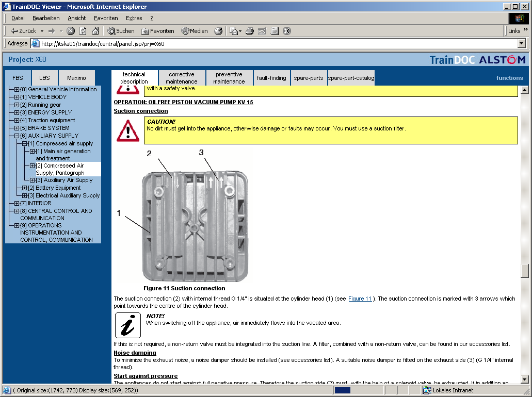Expand the Links toolbar chevron
The width and height of the screenshot is (532, 397).
click(x=526, y=29)
